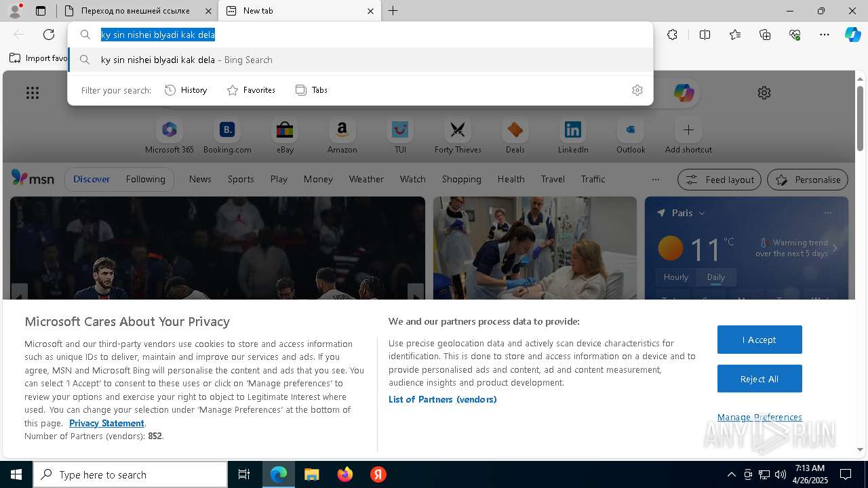Open the Traffic category
The height and width of the screenshot is (488, 868).
coord(593,179)
